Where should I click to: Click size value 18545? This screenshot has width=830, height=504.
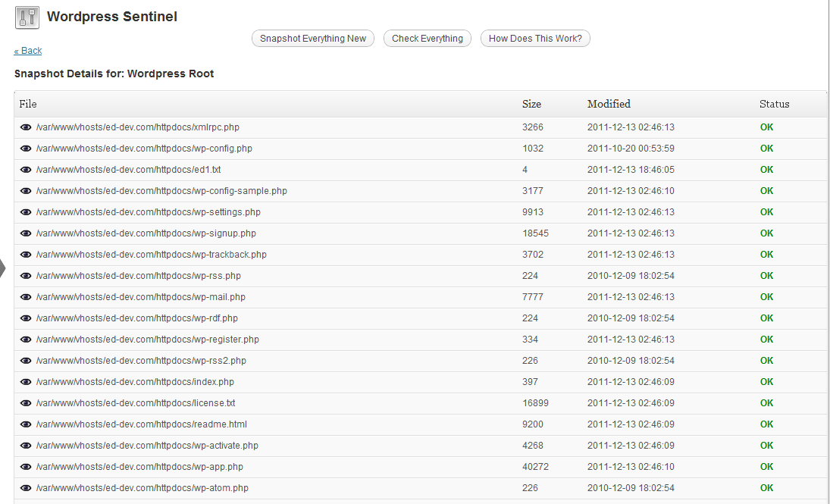point(535,233)
